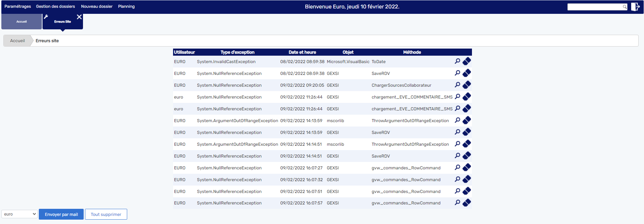
Task: Open the Paramétrages menu
Action: click(18, 6)
